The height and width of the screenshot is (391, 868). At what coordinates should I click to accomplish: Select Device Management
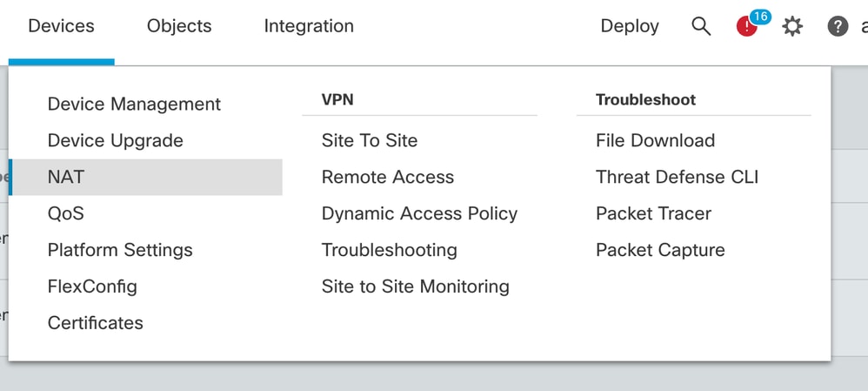pyautogui.click(x=135, y=104)
